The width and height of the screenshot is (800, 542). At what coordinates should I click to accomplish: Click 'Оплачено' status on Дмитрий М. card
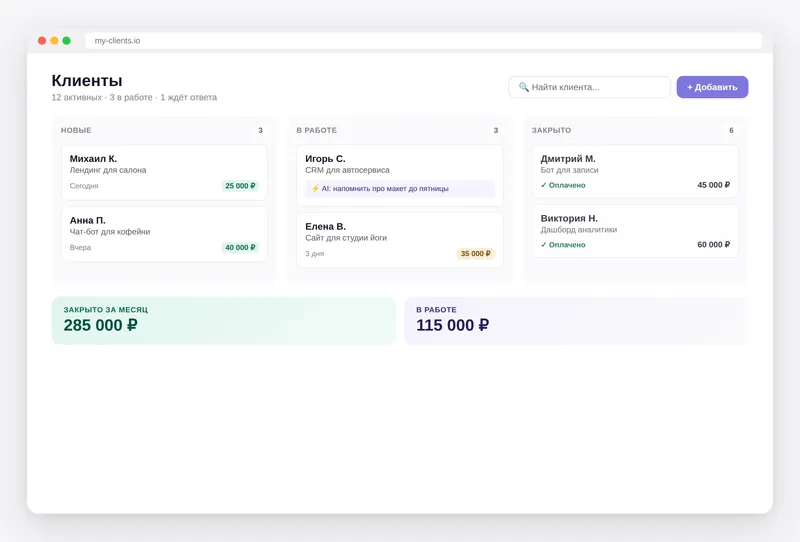563,185
